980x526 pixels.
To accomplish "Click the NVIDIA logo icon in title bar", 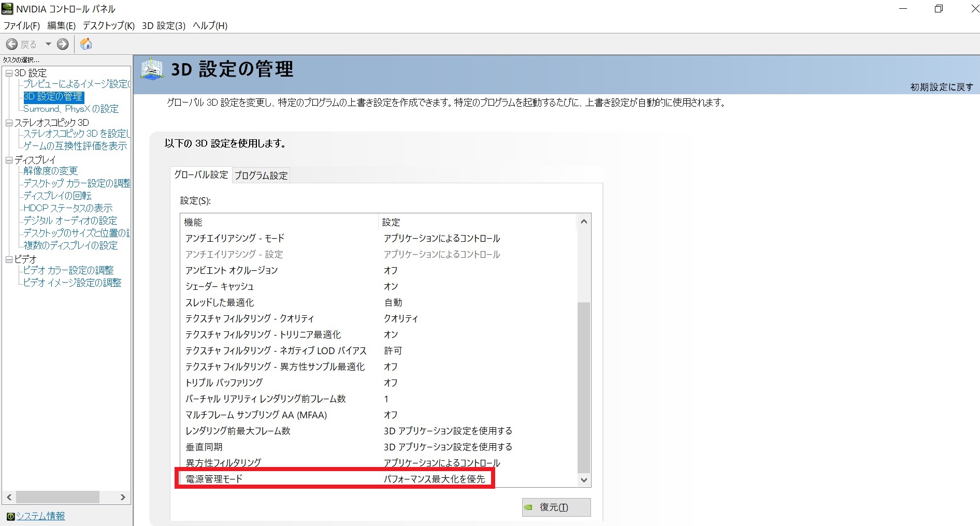I will pyautogui.click(x=7, y=8).
